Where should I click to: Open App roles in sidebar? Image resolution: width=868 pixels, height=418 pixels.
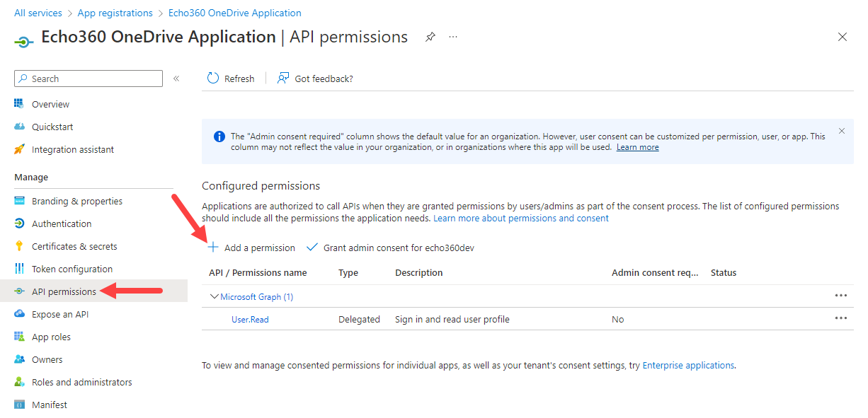(51, 337)
